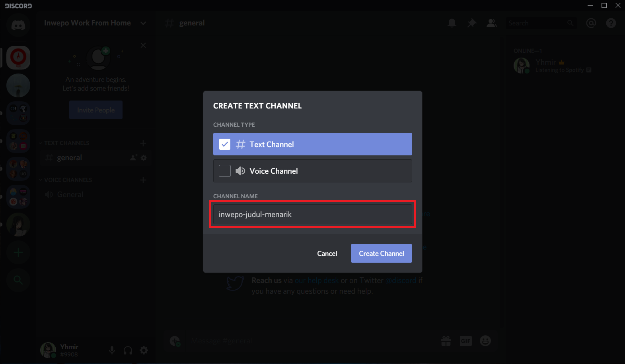
Task: Click the Invite People button
Action: pos(96,110)
